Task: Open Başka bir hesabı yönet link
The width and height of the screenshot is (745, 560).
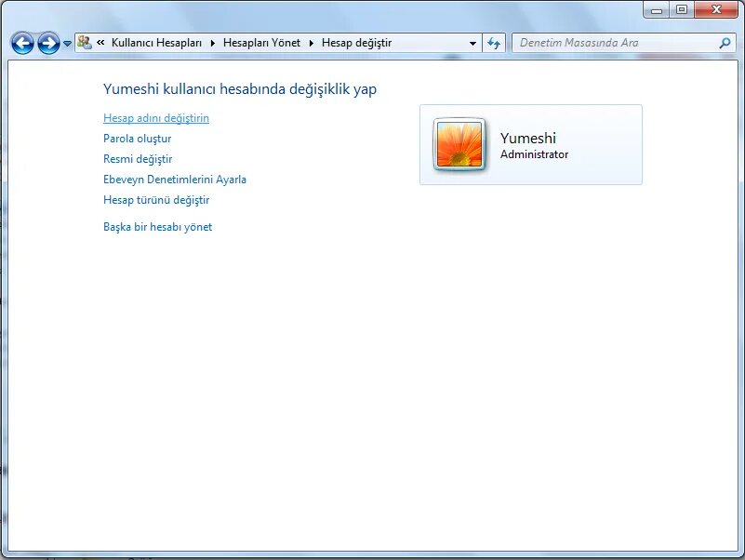Action: (157, 227)
